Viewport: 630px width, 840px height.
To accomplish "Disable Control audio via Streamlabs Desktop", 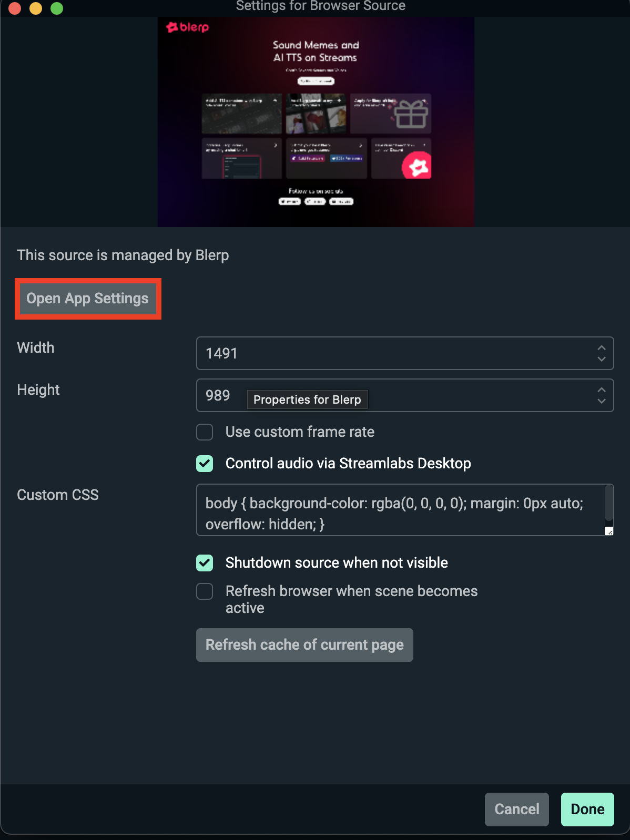I will tap(205, 463).
